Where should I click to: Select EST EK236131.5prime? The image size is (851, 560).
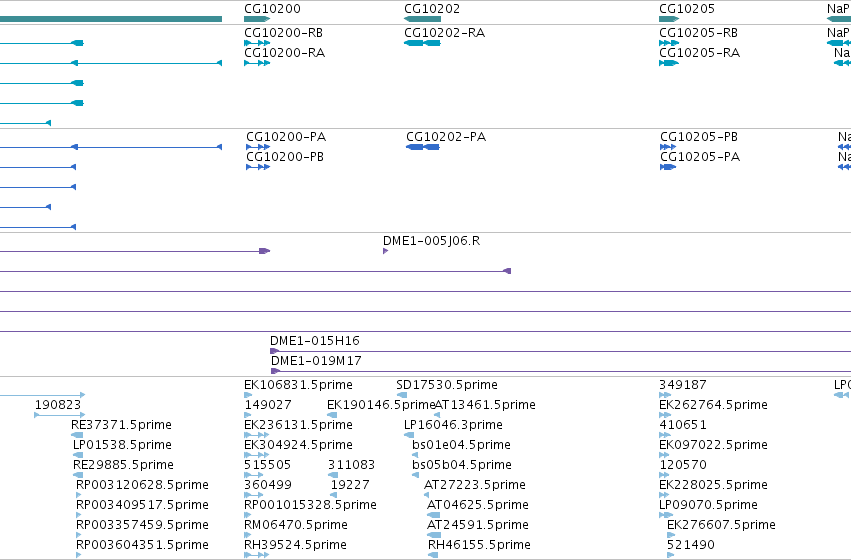299,425
